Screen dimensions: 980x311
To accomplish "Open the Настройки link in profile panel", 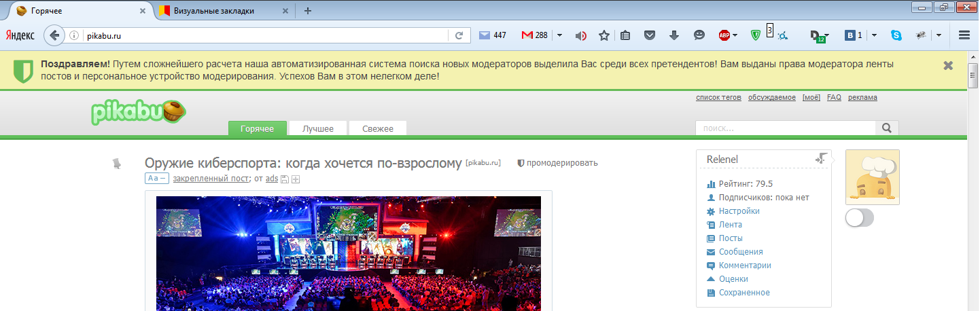I will coord(739,211).
